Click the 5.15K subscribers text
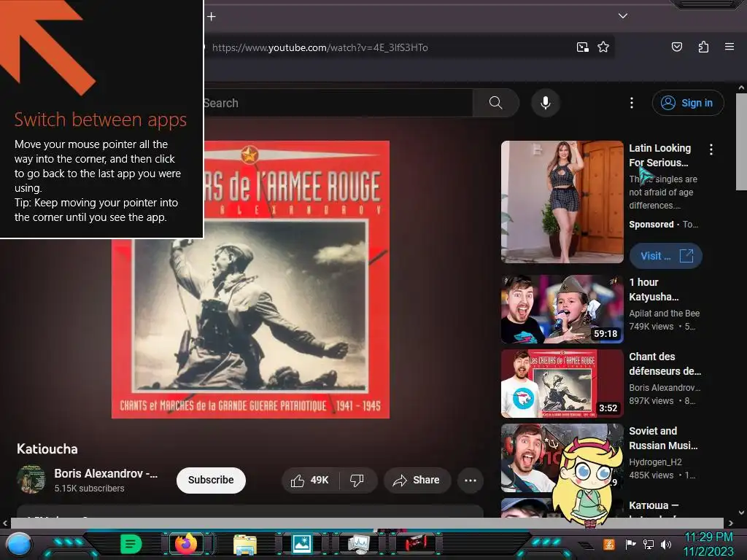 [x=89, y=489]
